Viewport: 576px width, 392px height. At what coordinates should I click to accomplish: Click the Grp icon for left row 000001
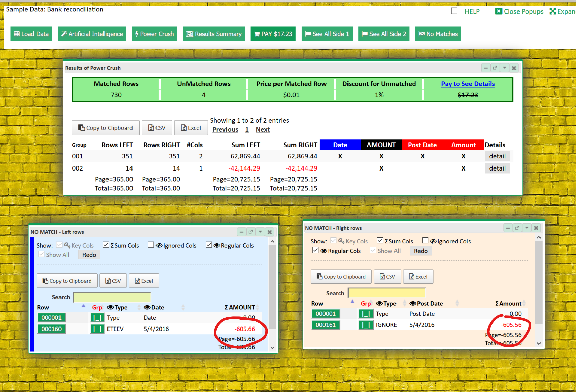pos(97,318)
